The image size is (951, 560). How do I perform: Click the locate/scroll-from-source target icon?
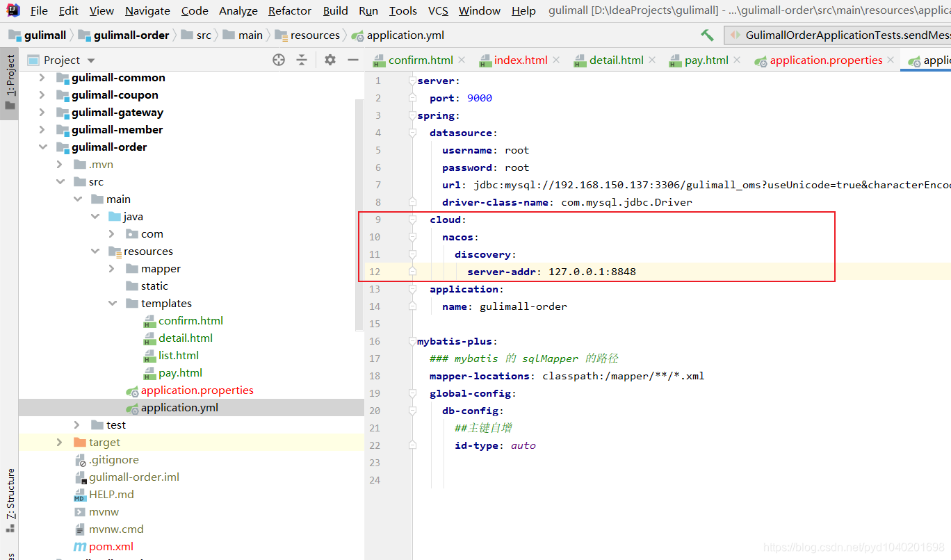[279, 60]
